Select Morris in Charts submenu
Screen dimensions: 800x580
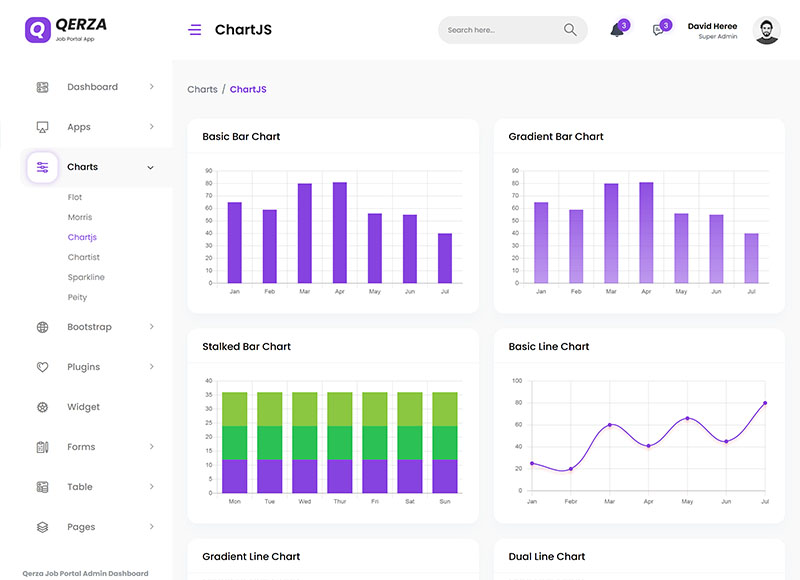(80, 217)
